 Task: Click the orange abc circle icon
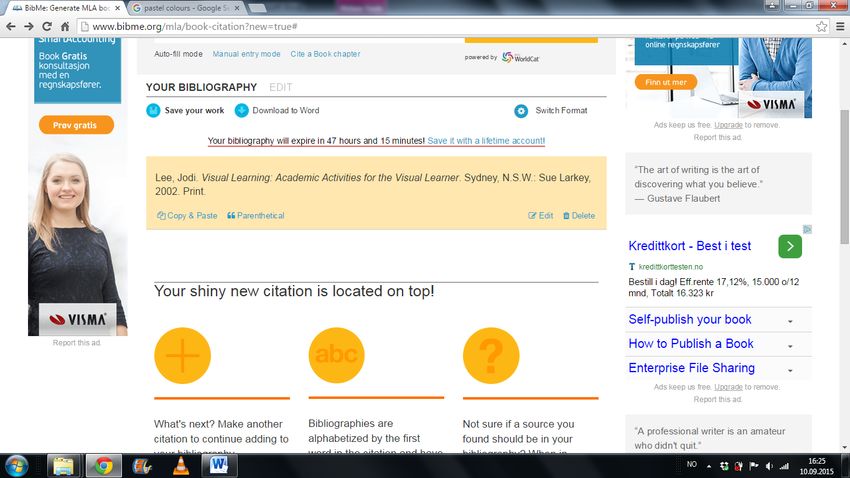pyautogui.click(x=337, y=356)
